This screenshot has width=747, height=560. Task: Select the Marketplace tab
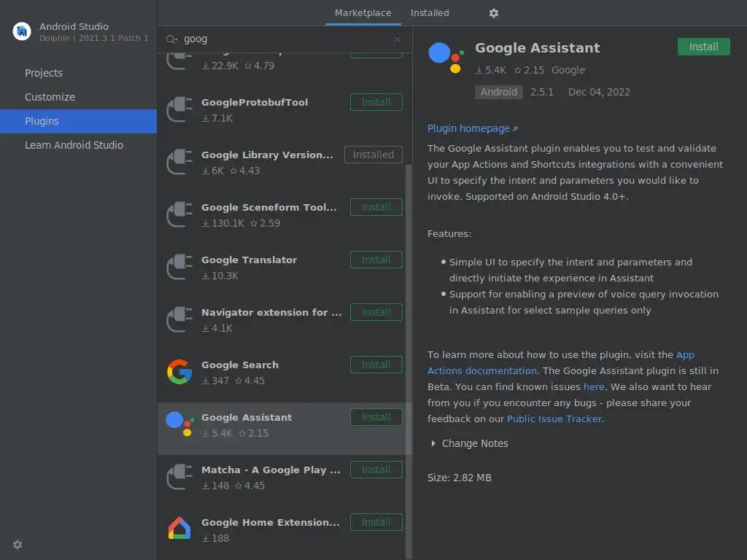(363, 13)
